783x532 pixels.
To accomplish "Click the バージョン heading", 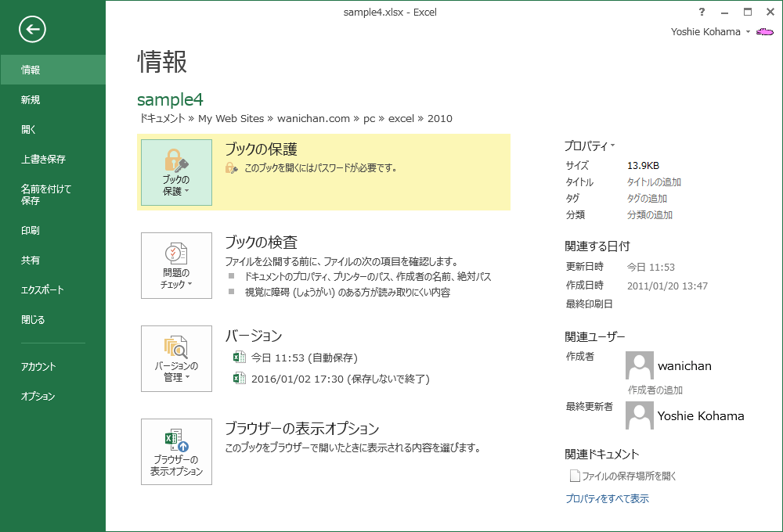I will pos(254,336).
